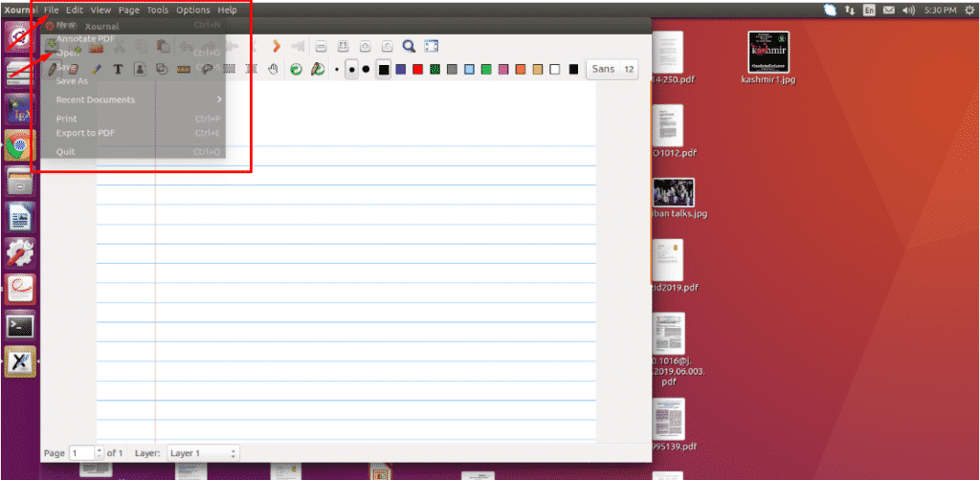The width and height of the screenshot is (980, 480).
Task: Click Export to PDF menu entry
Action: 85,133
